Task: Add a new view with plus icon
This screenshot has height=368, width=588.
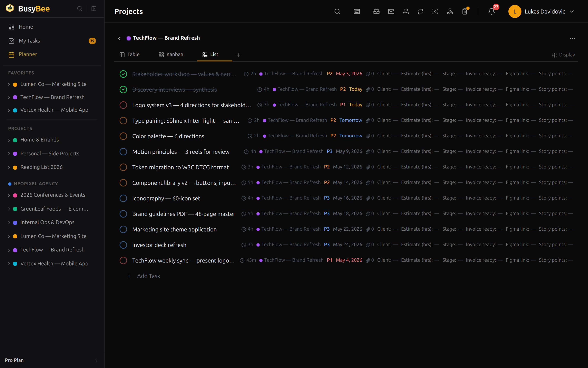Action: pyautogui.click(x=238, y=55)
